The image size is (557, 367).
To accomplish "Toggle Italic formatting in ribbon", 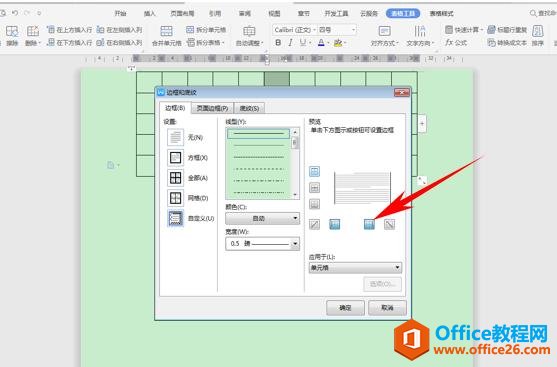I will click(291, 43).
